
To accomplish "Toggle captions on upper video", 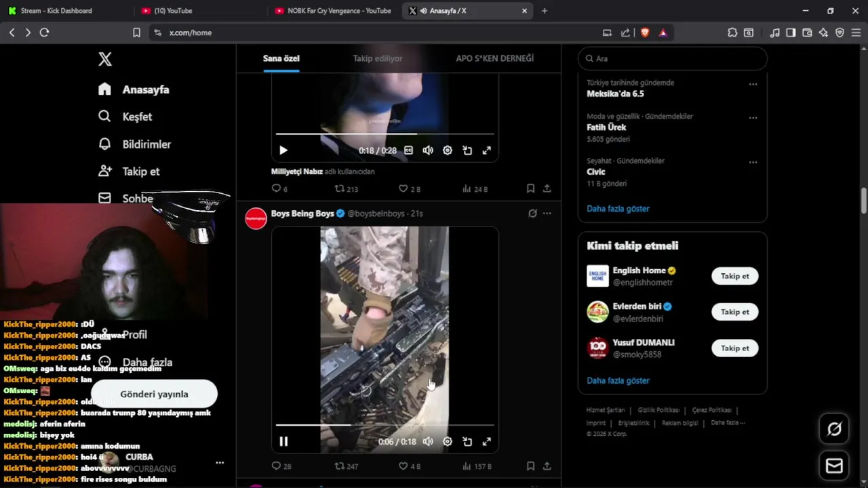I will (x=408, y=150).
